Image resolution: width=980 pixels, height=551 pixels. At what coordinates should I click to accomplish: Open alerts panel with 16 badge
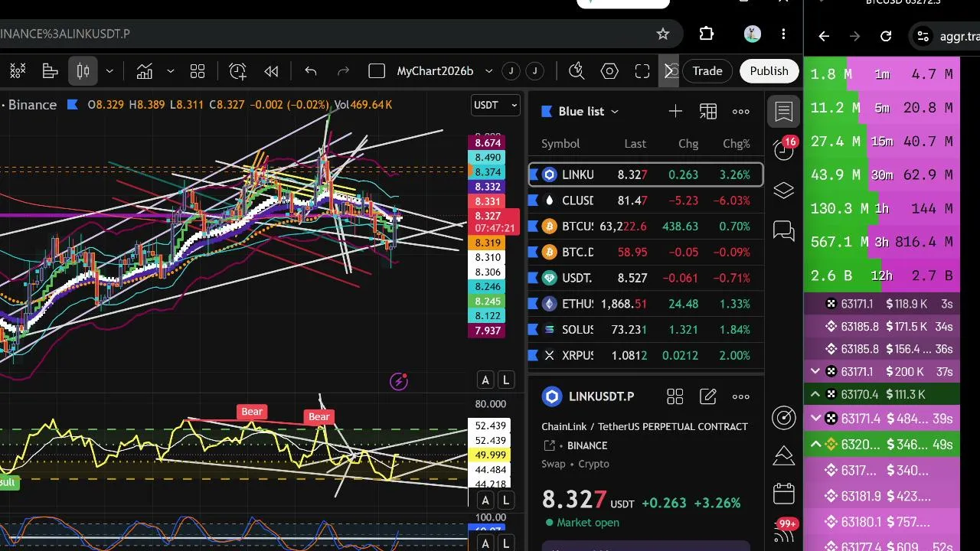coord(784,148)
